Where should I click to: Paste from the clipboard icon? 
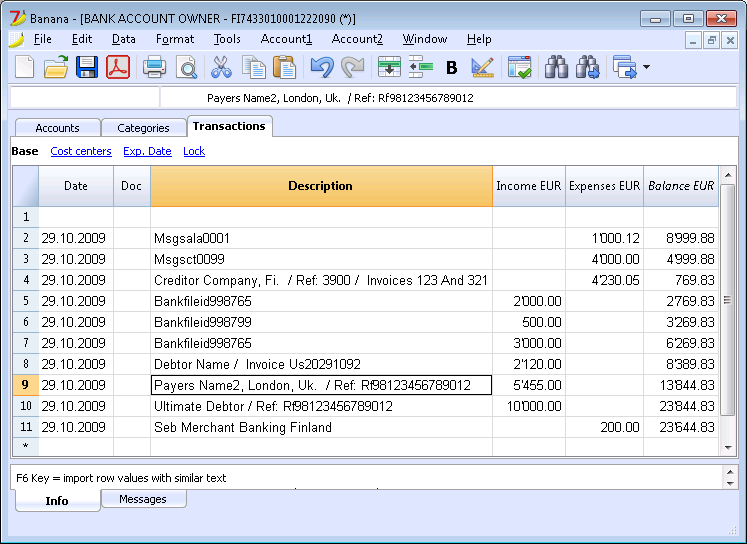[284, 67]
